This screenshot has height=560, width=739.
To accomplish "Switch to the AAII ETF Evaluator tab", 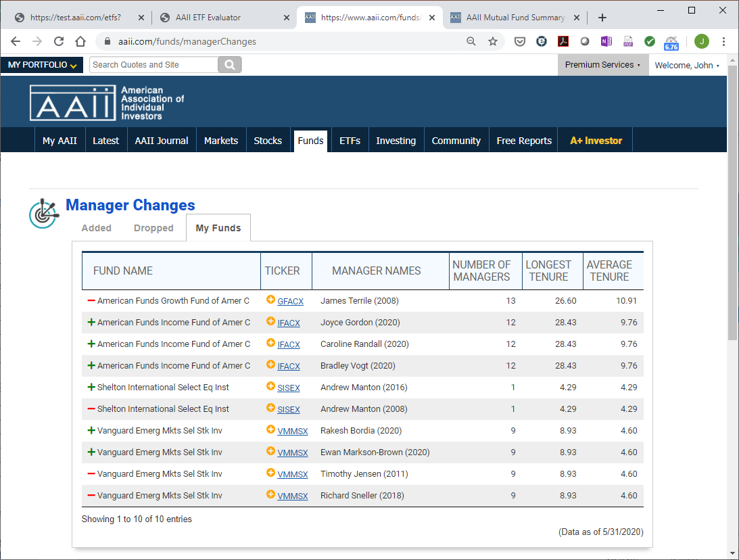I will tap(224, 18).
